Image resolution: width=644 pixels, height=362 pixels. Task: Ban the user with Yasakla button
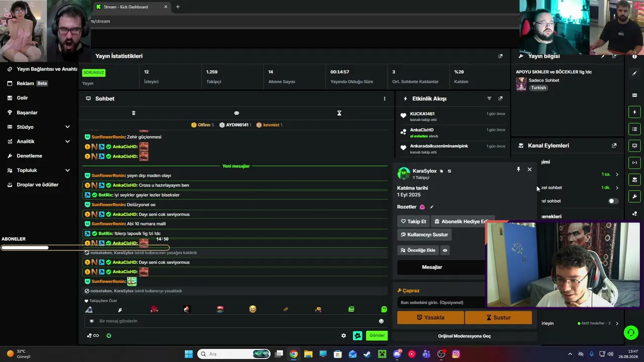click(x=430, y=317)
